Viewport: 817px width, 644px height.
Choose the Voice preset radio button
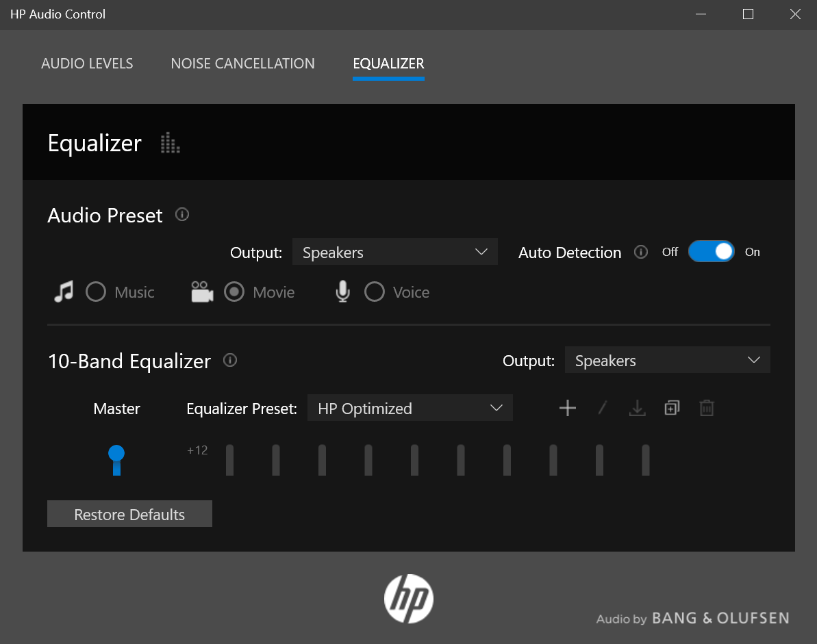click(374, 292)
